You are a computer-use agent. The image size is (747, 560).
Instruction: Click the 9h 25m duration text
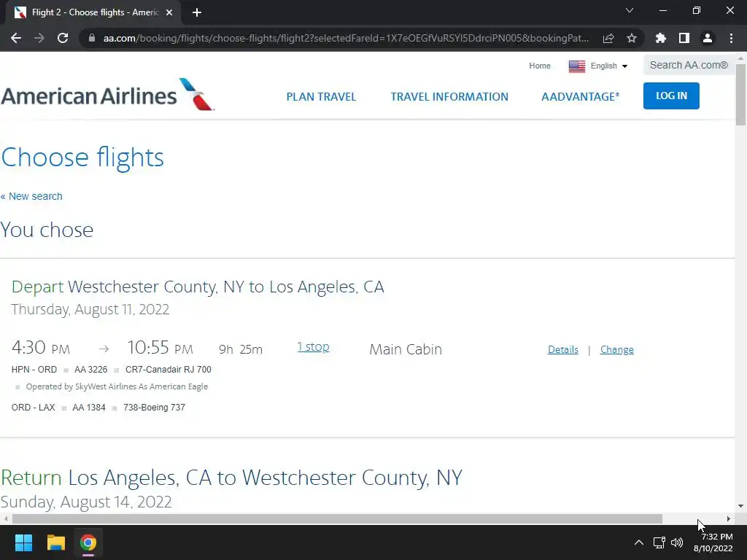pyautogui.click(x=241, y=349)
